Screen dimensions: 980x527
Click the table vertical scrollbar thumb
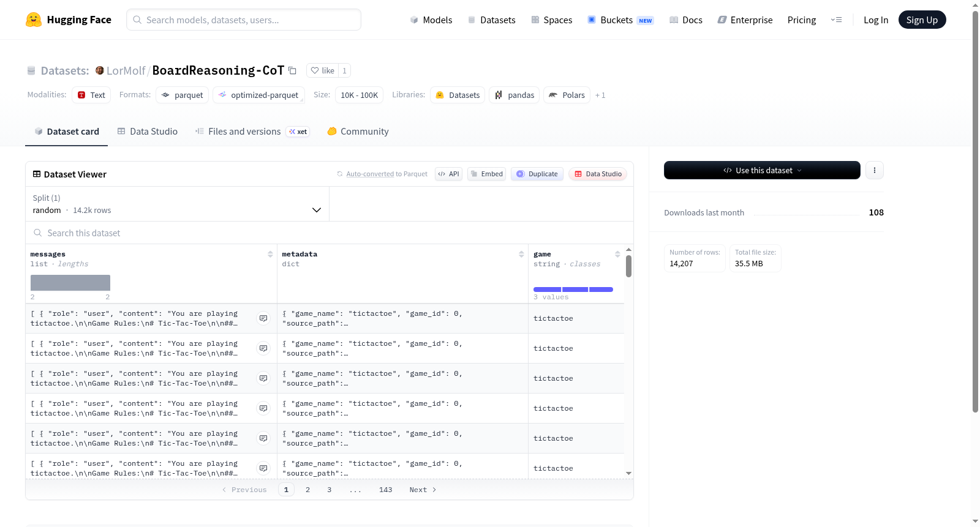point(628,266)
